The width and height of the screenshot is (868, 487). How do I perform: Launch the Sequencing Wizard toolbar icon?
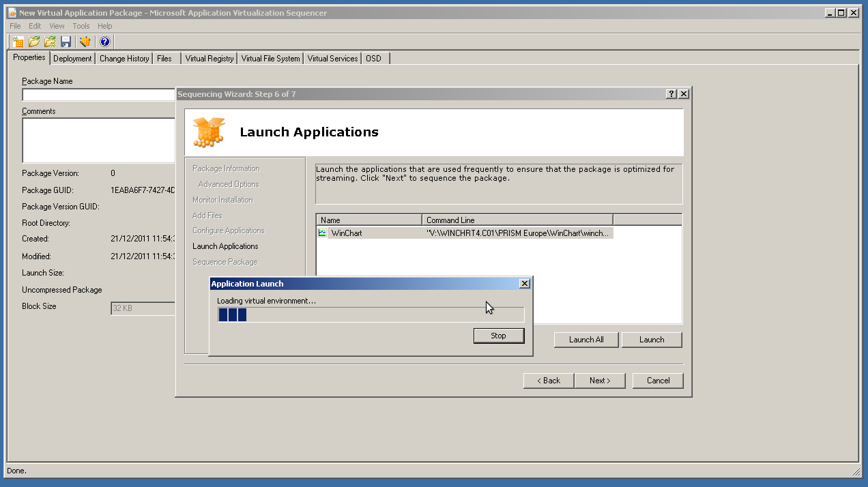(85, 42)
